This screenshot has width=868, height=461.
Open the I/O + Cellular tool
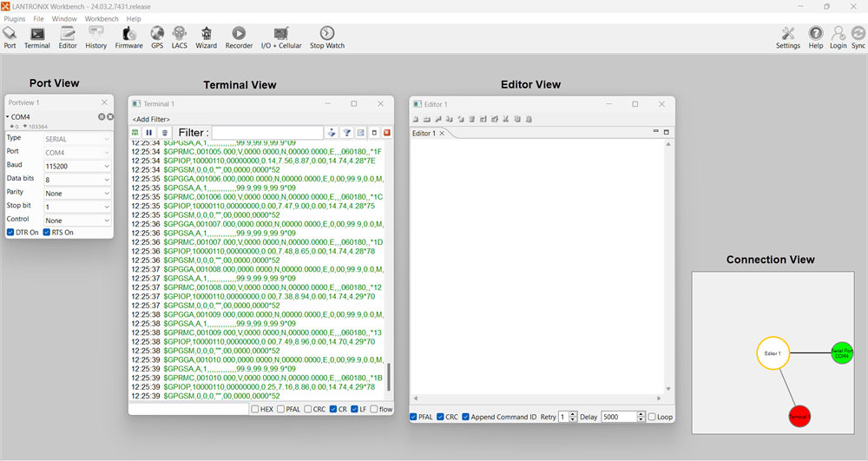pos(281,37)
